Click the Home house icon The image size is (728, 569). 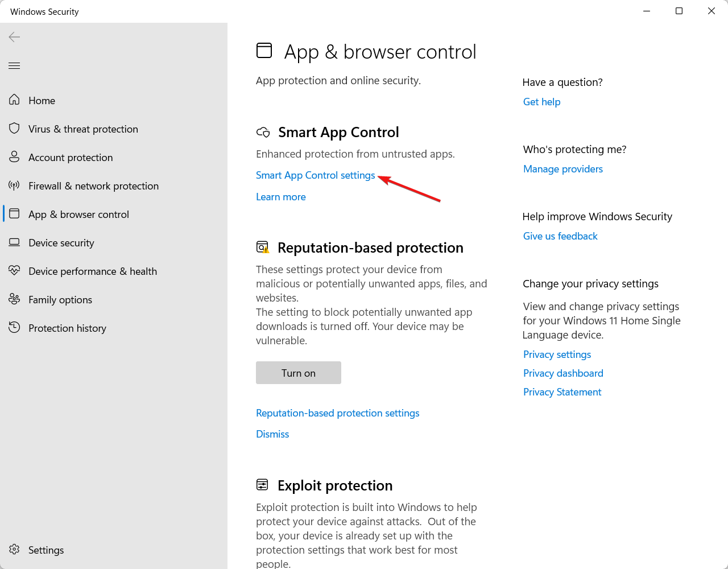(14, 100)
